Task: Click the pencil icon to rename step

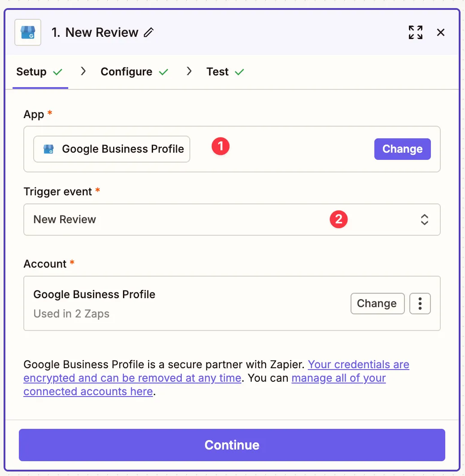Action: [149, 32]
